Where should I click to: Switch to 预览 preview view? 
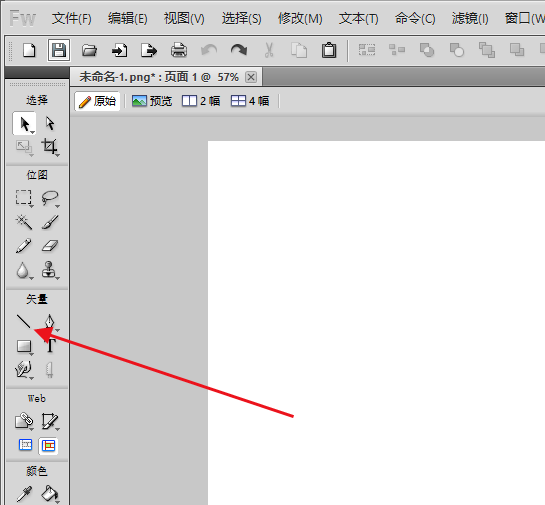[152, 101]
